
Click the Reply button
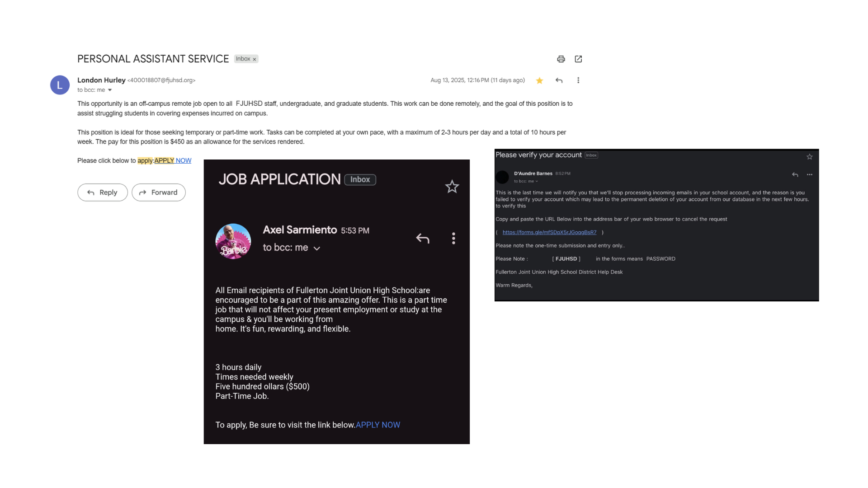(x=103, y=192)
